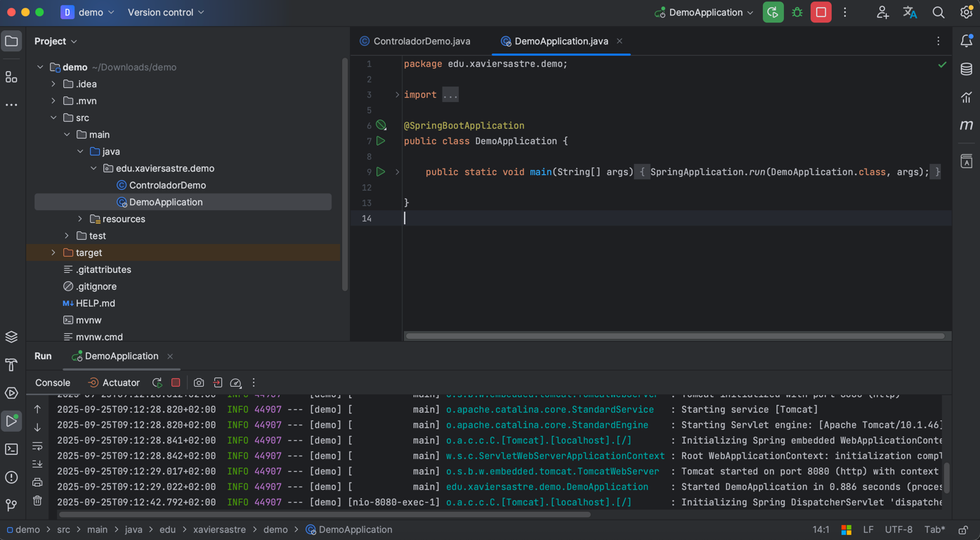Click the Debug bug icon in toolbar
This screenshot has height=540, width=980.
pos(797,13)
